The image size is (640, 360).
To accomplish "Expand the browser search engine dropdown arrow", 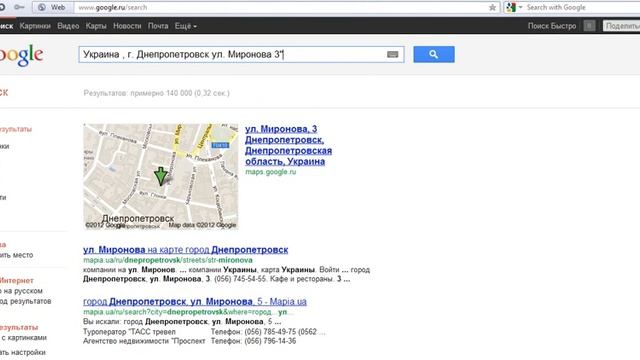I will (x=520, y=7).
